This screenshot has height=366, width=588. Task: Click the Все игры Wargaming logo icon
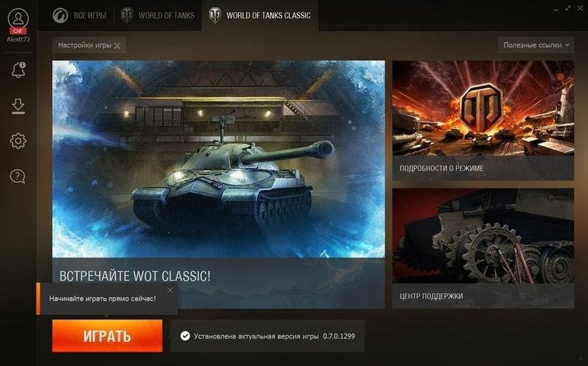tap(60, 15)
